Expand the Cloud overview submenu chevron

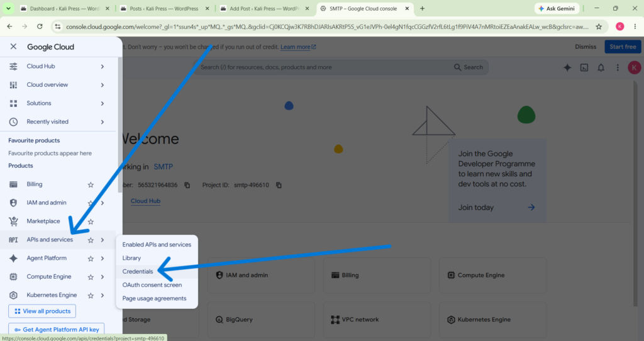103,85
